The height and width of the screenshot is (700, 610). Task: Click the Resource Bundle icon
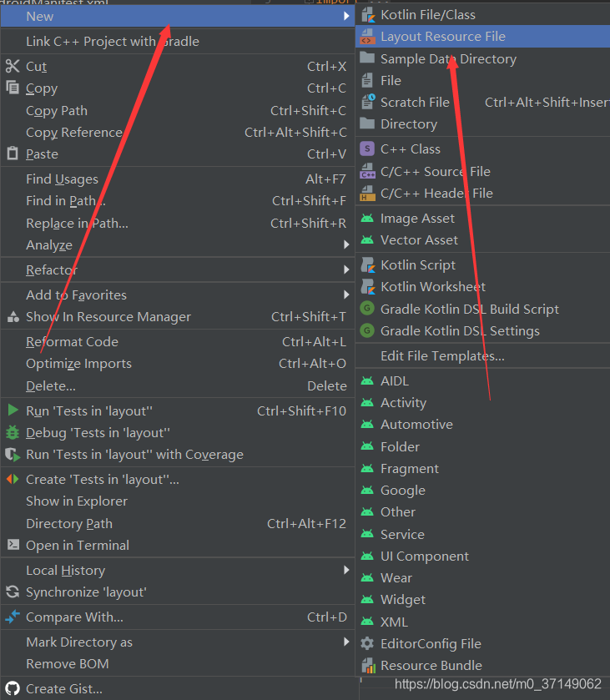(368, 665)
